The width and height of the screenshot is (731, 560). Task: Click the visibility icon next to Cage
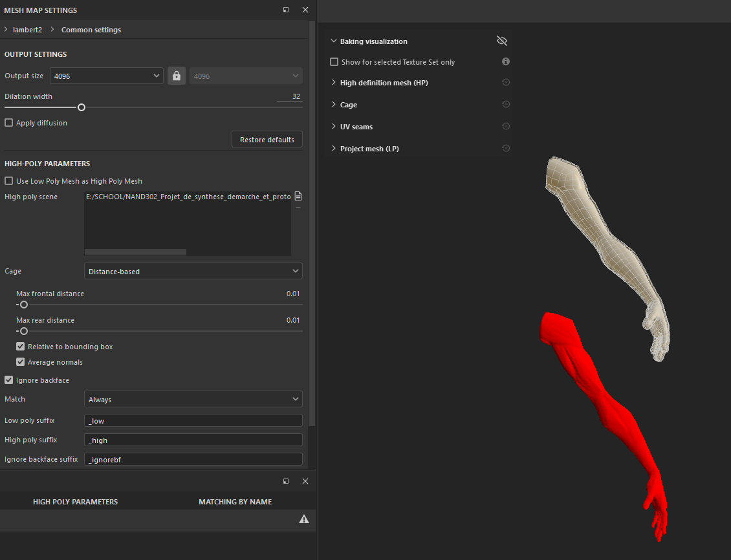(x=505, y=104)
